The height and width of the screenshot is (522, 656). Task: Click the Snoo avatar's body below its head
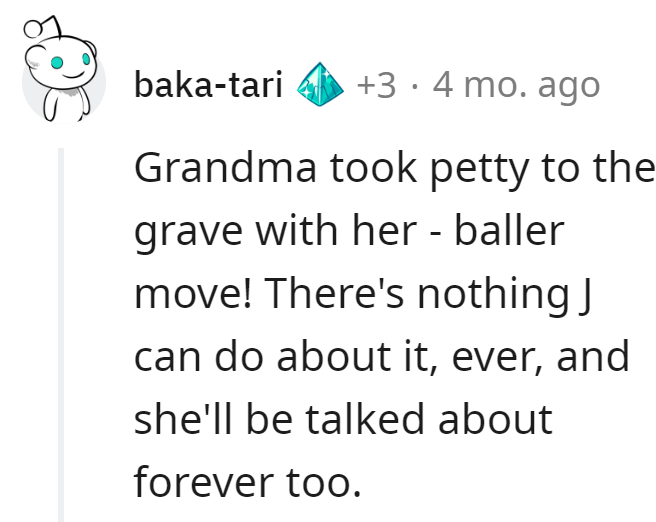point(67,103)
